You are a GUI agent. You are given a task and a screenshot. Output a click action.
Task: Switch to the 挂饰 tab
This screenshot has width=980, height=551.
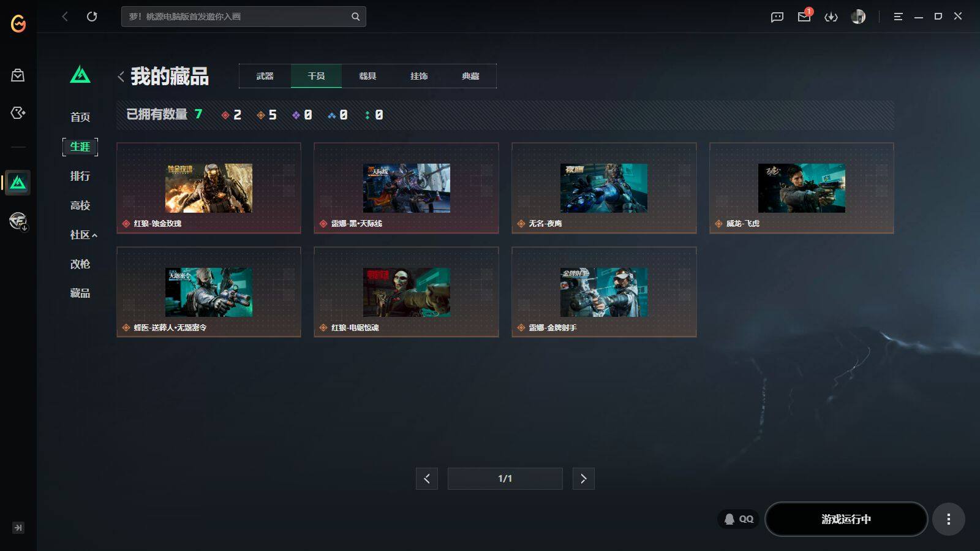419,76
